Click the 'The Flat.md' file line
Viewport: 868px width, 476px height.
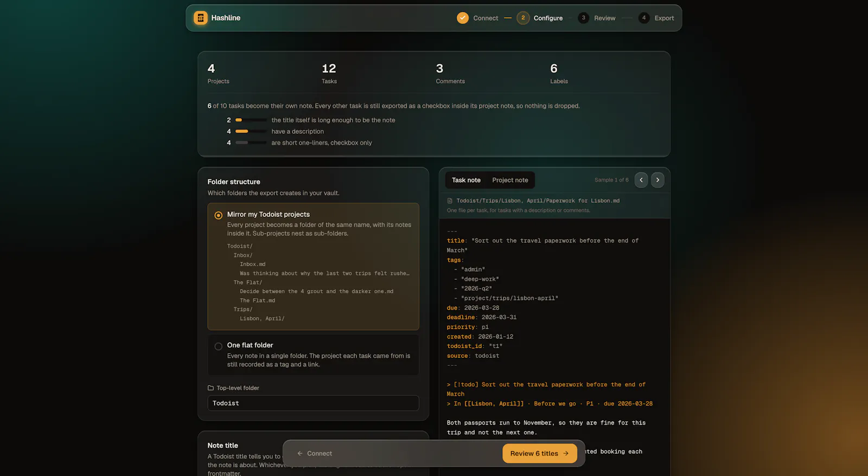click(x=258, y=300)
